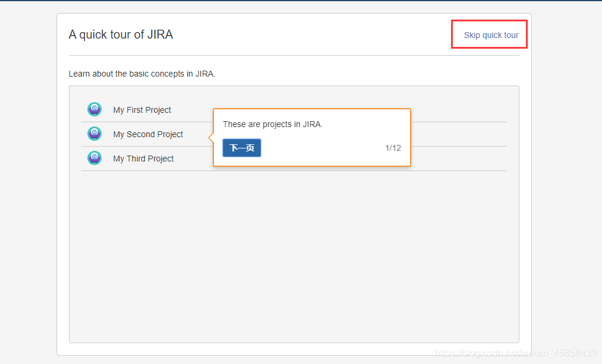
Task: Click 'Learn about the basic concepts in JIRA.' text
Action: tap(142, 74)
